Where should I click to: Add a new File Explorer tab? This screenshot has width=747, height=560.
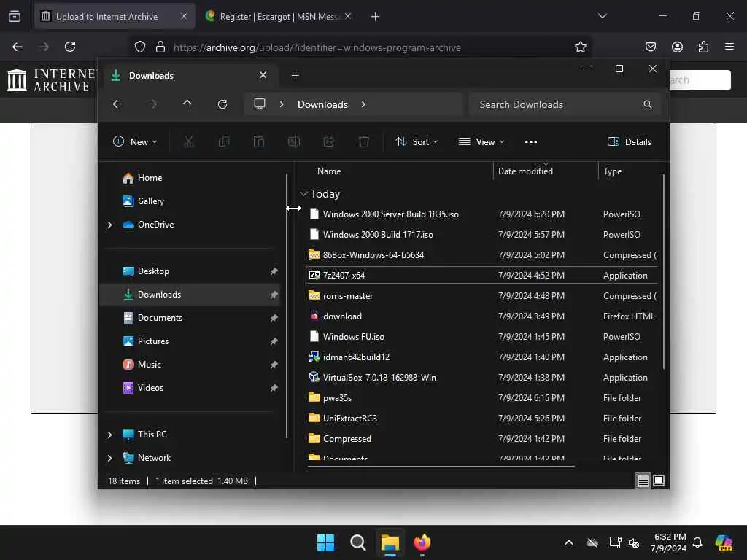click(295, 76)
